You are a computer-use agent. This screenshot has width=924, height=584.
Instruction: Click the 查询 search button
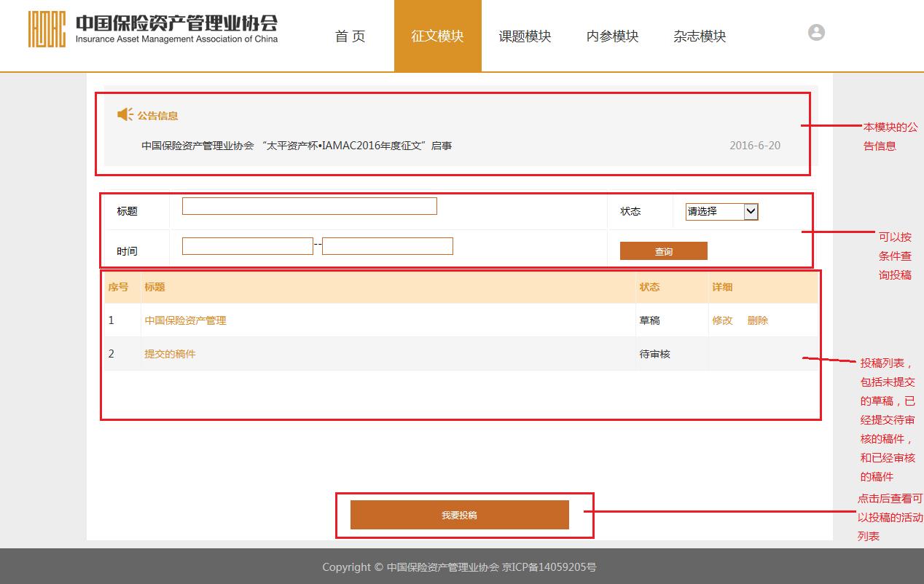point(663,251)
